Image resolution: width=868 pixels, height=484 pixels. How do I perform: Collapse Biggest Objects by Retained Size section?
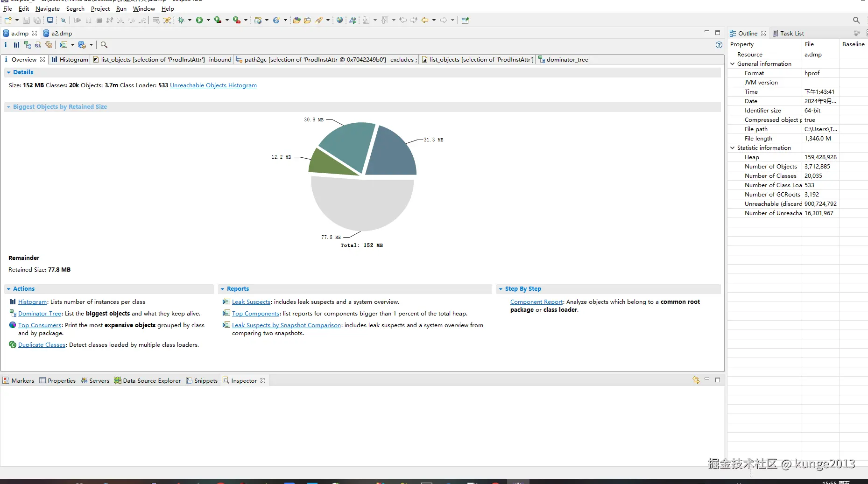pyautogui.click(x=8, y=107)
